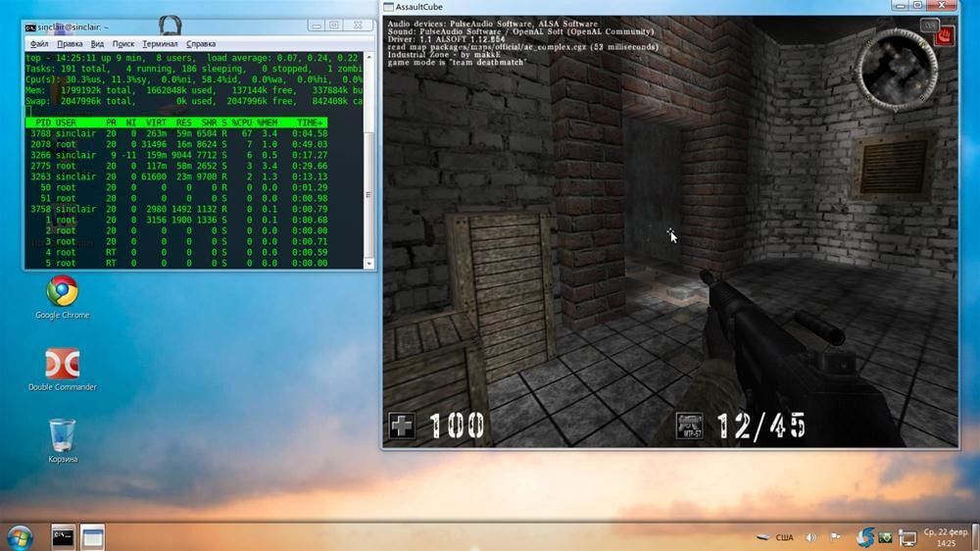
Task: Click the Show desktop strip at taskbar end
Action: pyautogui.click(x=976, y=537)
